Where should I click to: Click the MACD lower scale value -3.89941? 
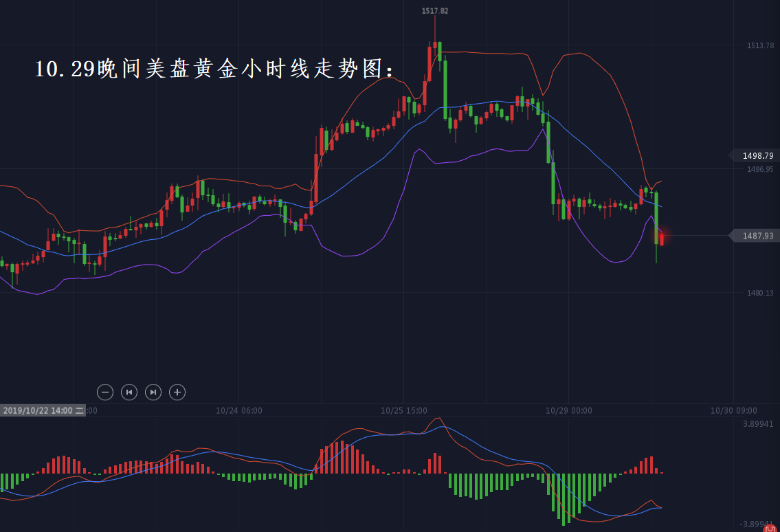pos(756,524)
